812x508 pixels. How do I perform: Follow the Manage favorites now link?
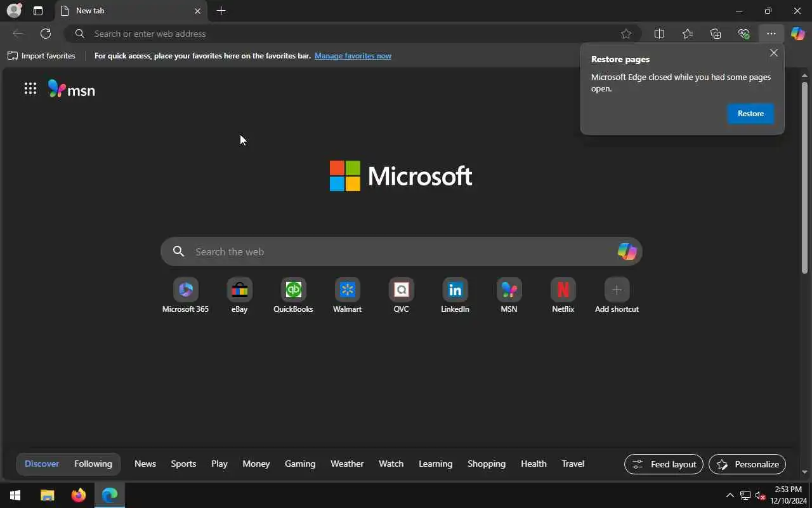click(x=353, y=56)
